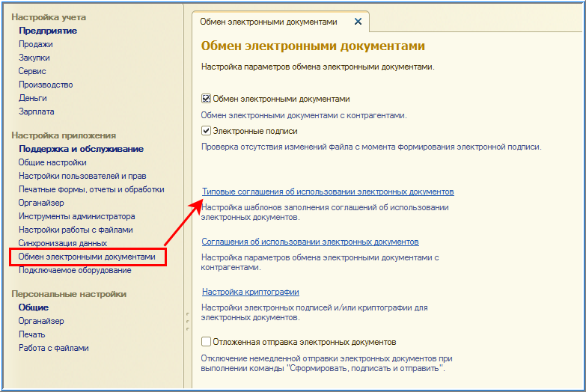586x392 pixels.
Task: Open Настройки пользователей и прав
Action: tap(82, 176)
